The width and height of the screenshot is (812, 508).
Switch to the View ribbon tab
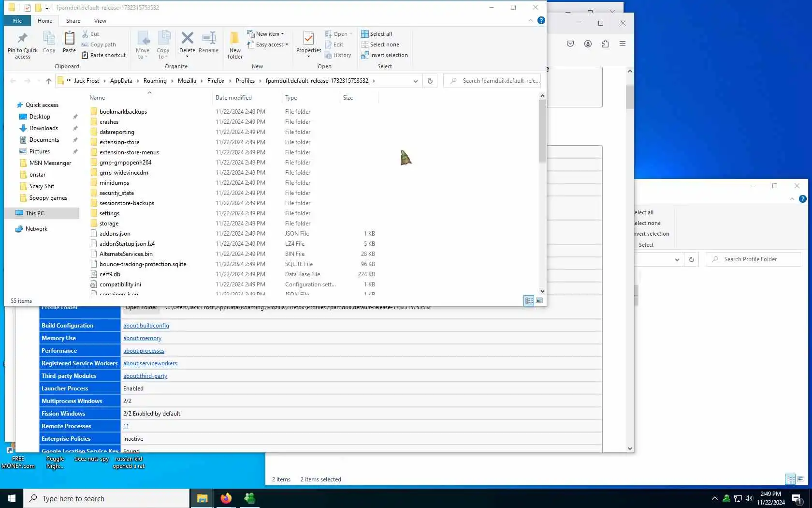tap(100, 21)
